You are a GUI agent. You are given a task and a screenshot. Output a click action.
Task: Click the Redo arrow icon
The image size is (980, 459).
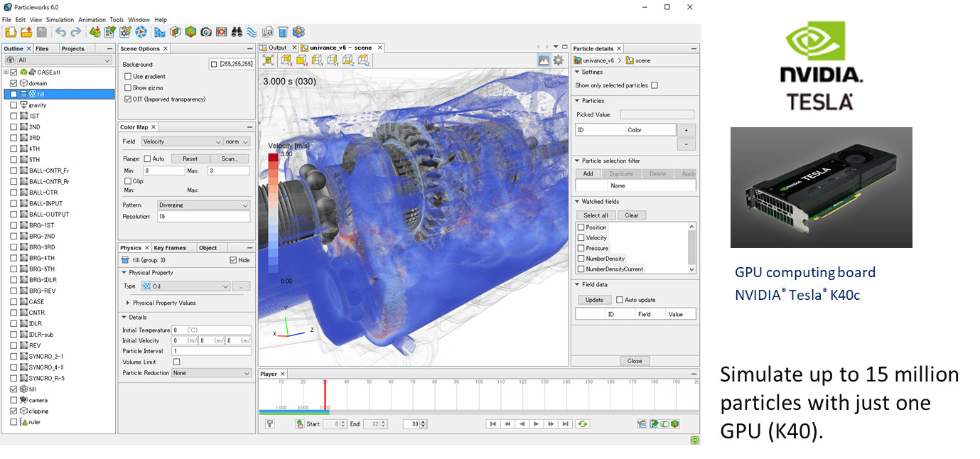point(76,32)
